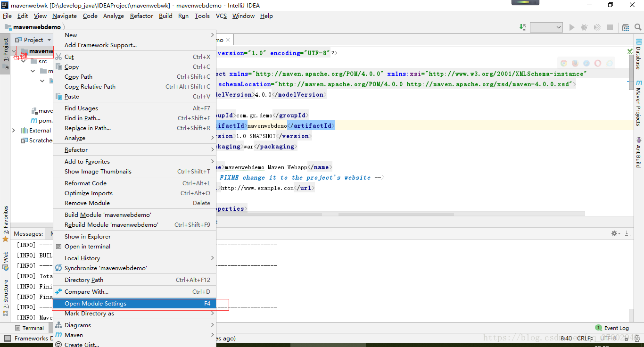644x347 pixels.
Task: Toggle the Z: Structure side tool window
Action: pos(5,297)
